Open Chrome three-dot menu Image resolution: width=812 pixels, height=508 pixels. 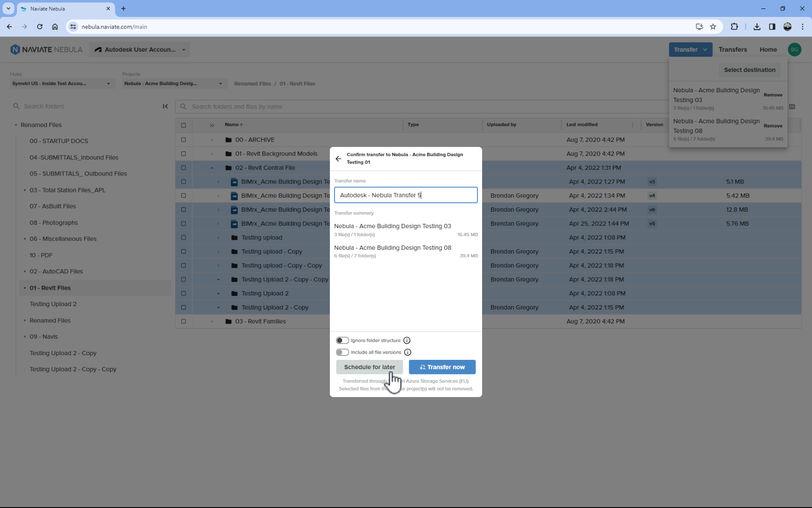pos(803,27)
